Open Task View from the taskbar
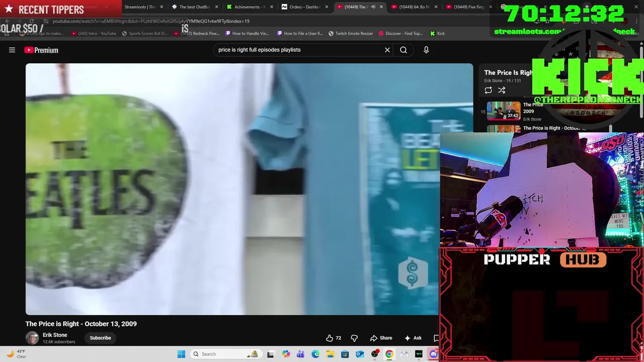The height and width of the screenshot is (362, 644). pyautogui.click(x=271, y=354)
